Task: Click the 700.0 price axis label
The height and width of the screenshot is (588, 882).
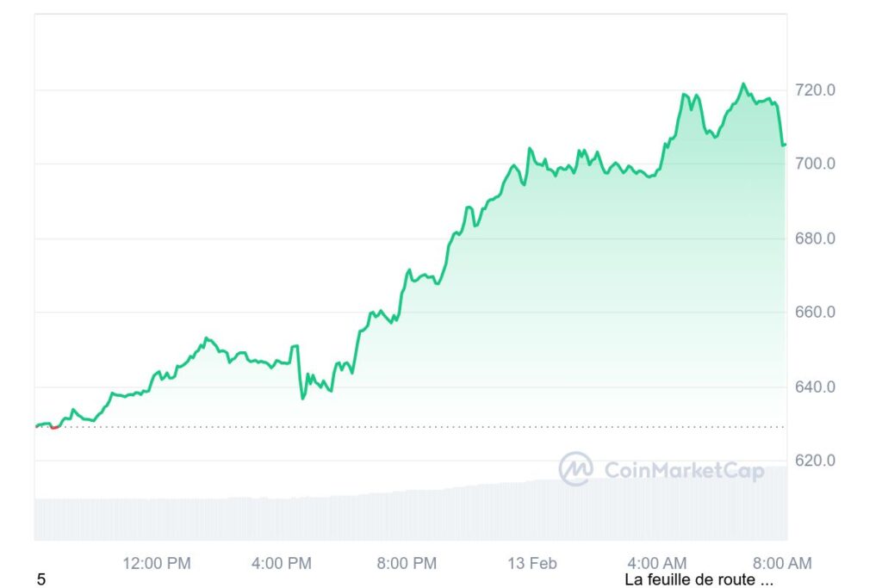Action: pyautogui.click(x=814, y=164)
